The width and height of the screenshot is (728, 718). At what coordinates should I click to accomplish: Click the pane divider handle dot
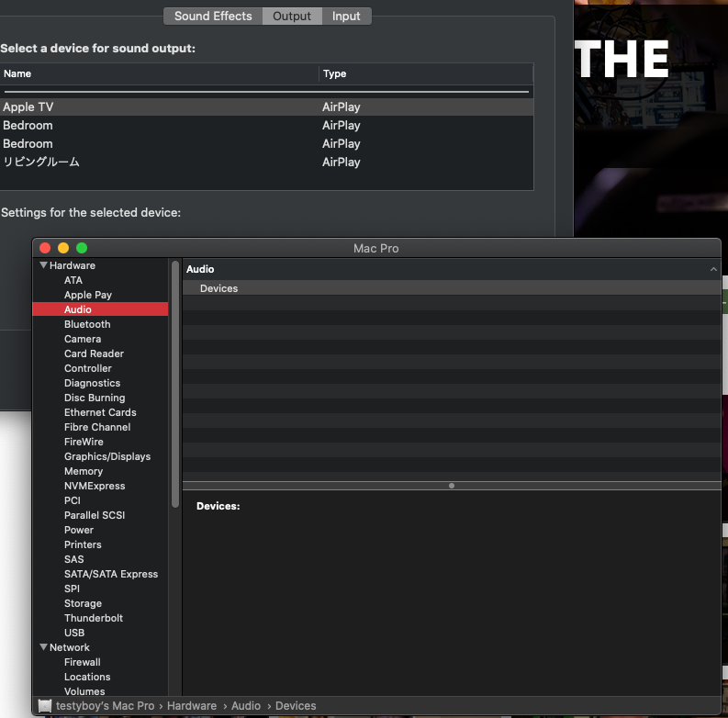click(452, 486)
